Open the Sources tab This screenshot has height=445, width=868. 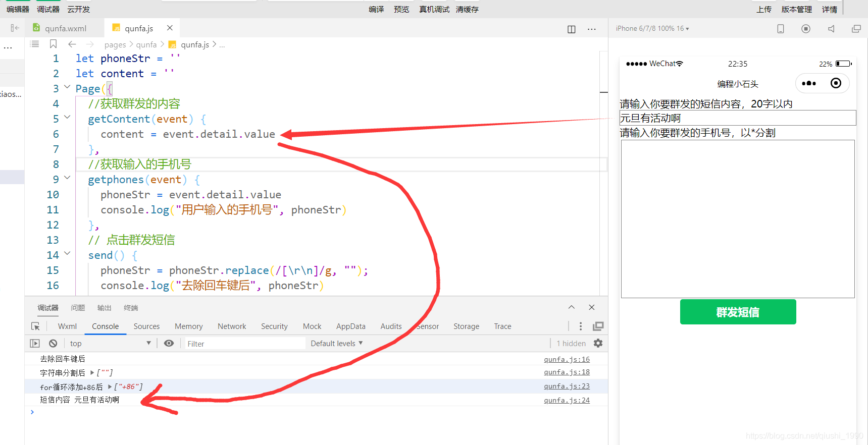pos(146,326)
